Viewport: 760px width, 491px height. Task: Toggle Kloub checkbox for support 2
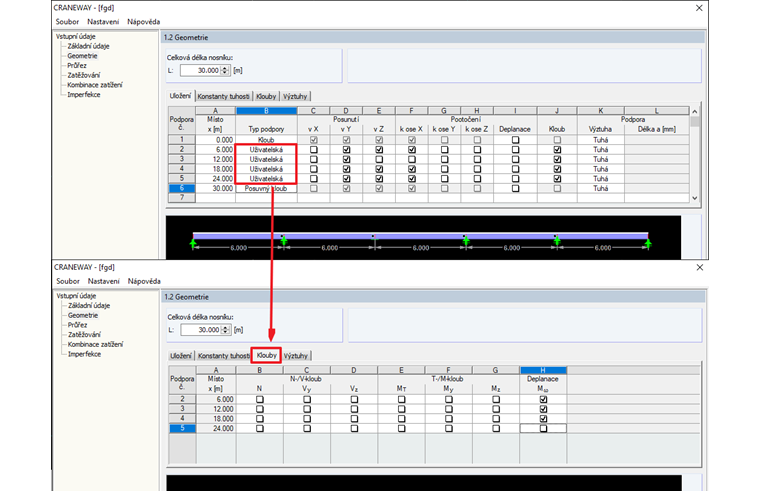click(x=557, y=150)
